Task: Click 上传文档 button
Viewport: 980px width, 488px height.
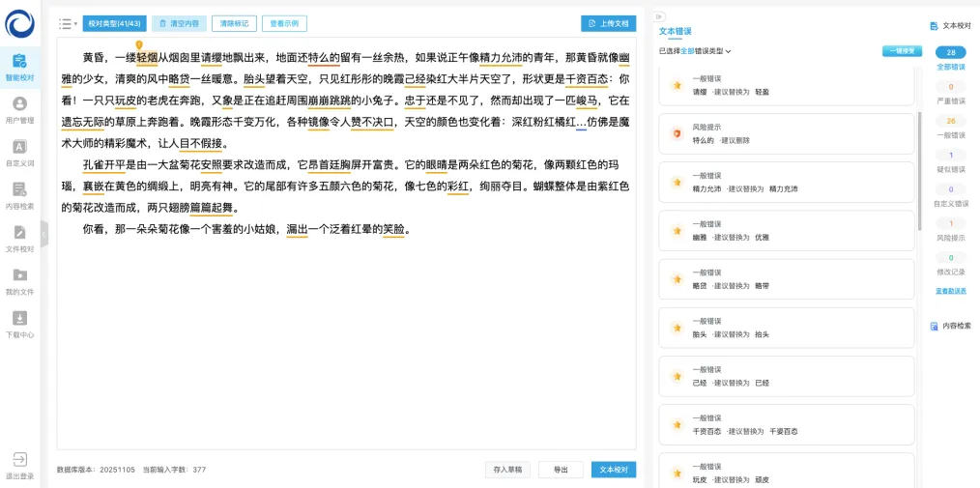Action: click(x=608, y=24)
